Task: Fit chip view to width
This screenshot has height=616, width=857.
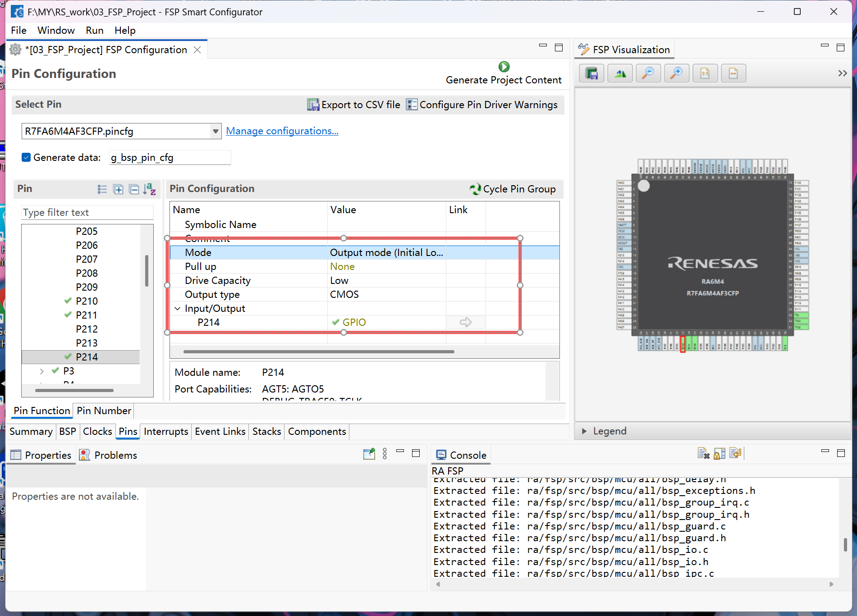Action: point(733,73)
